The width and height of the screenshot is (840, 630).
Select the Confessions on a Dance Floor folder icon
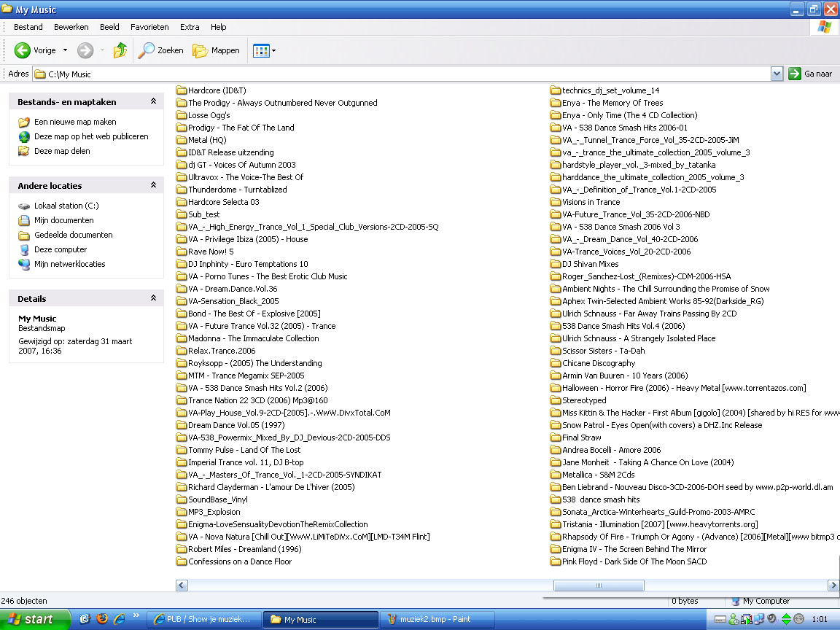click(181, 561)
